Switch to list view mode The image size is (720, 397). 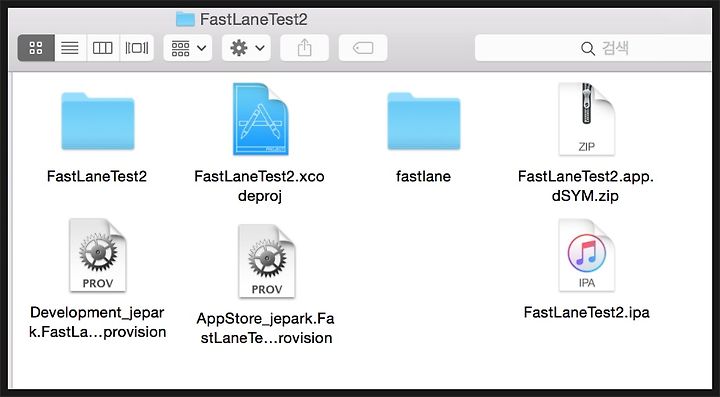(x=70, y=48)
